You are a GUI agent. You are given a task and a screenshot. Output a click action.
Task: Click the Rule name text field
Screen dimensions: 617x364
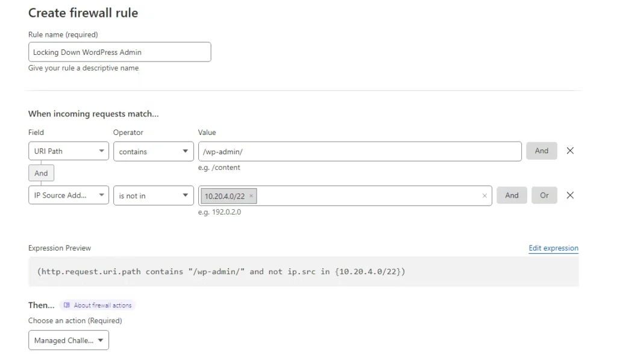119,52
